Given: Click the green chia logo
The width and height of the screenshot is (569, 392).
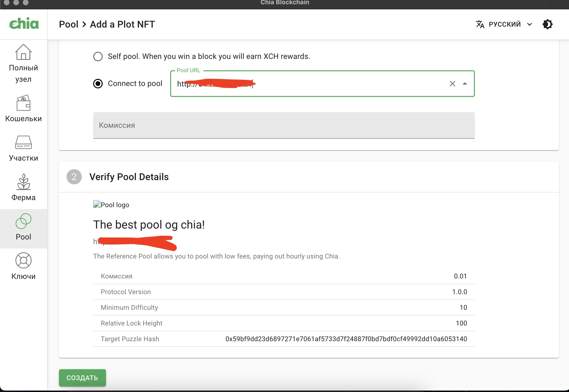Looking at the screenshot, I should point(24,23).
